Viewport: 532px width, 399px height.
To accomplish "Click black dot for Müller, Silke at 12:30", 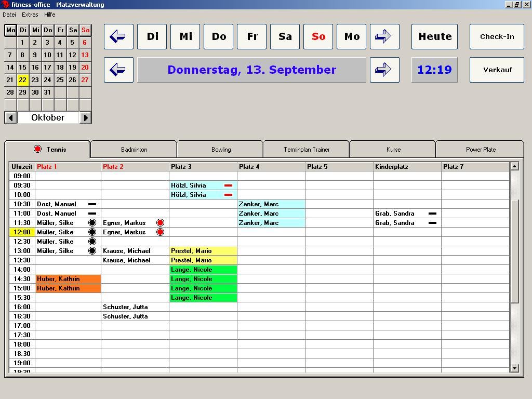I will pyautogui.click(x=92, y=241).
